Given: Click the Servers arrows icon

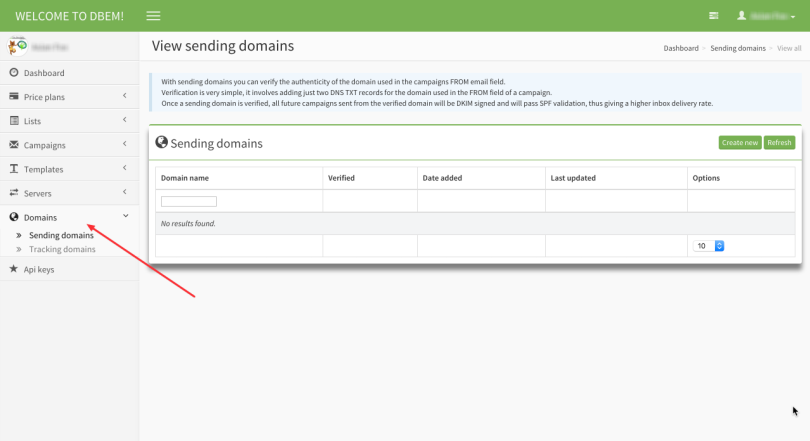Looking at the screenshot, I should coord(14,193).
